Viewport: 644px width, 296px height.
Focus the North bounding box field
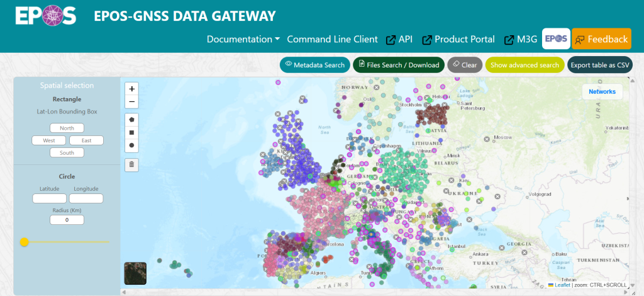[67, 128]
